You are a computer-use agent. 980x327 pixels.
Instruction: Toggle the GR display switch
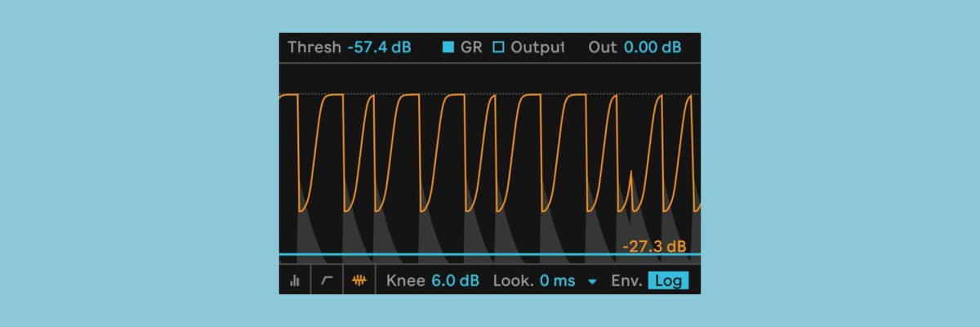pyautogui.click(x=448, y=47)
